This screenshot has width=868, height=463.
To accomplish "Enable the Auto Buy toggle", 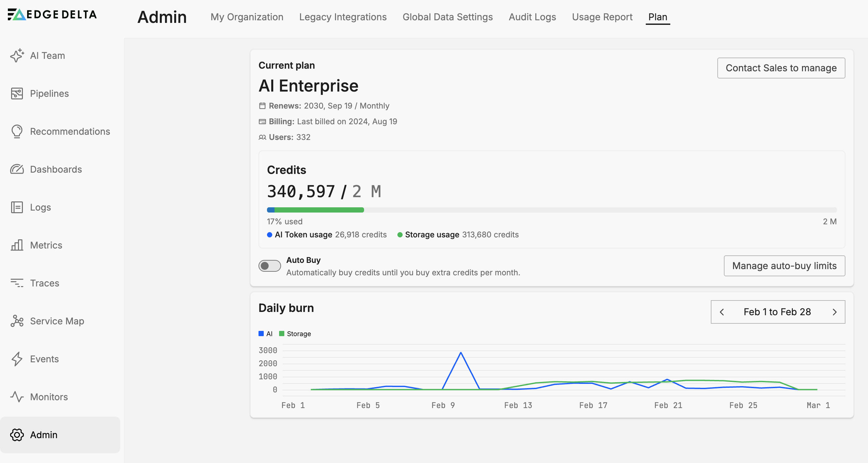I will coord(270,266).
